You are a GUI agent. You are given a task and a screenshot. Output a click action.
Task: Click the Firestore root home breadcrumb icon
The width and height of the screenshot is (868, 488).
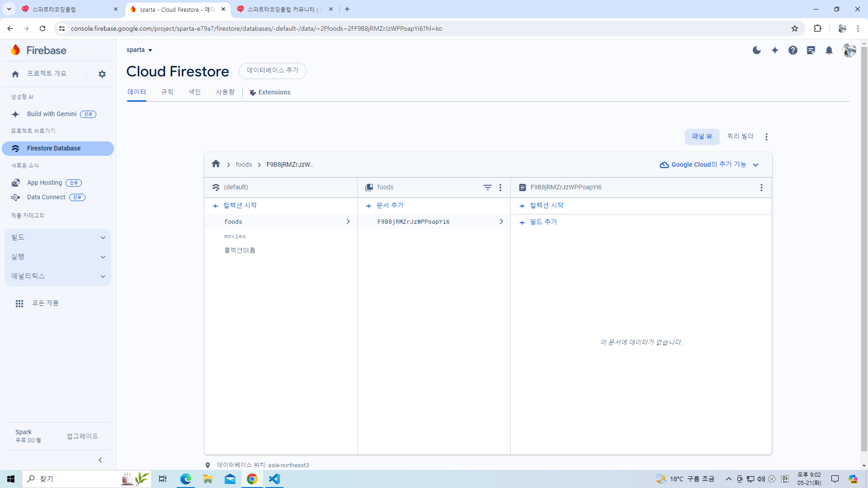(216, 164)
